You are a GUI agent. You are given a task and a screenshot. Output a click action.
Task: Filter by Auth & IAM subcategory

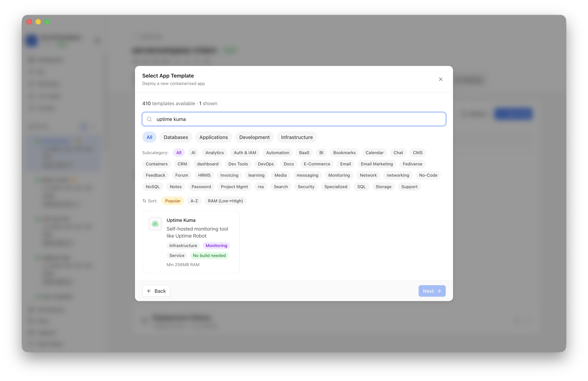(x=245, y=153)
